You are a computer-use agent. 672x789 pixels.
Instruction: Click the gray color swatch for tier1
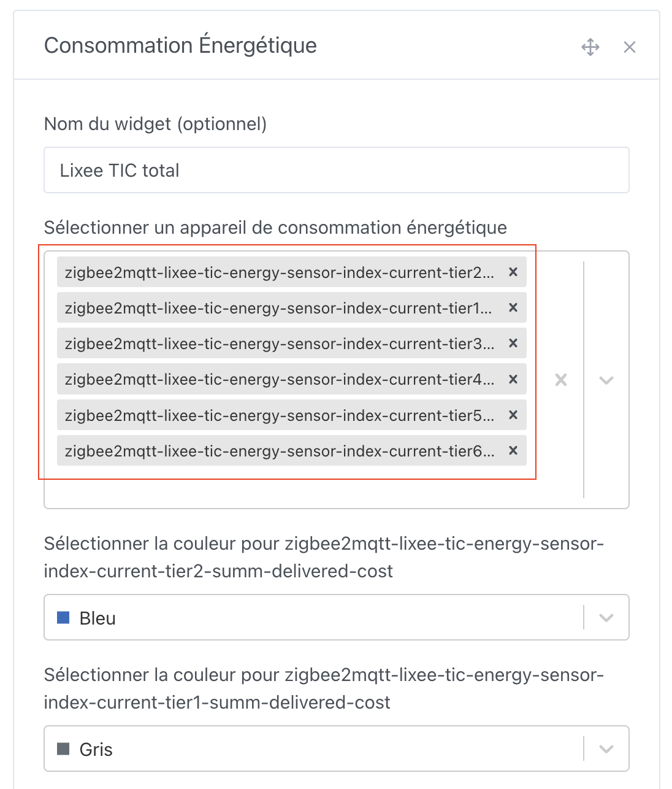[64, 748]
